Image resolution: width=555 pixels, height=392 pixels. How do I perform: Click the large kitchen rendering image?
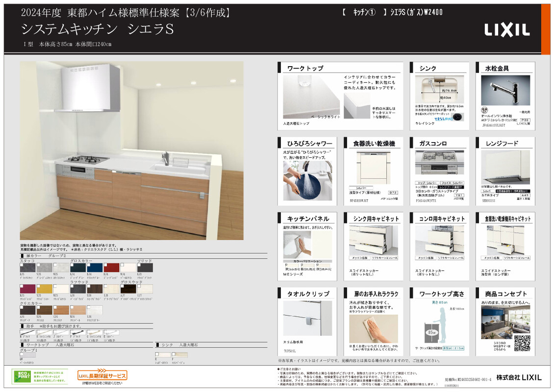(x=131, y=150)
